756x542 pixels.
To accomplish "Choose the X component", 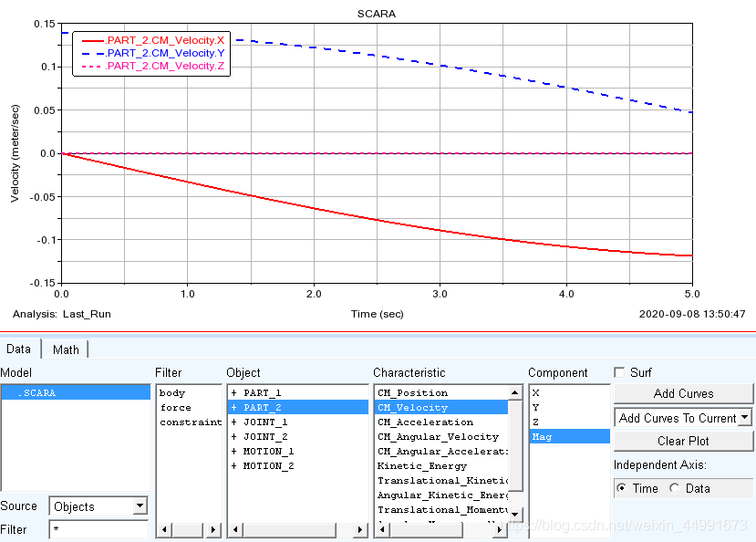I will pyautogui.click(x=536, y=393).
